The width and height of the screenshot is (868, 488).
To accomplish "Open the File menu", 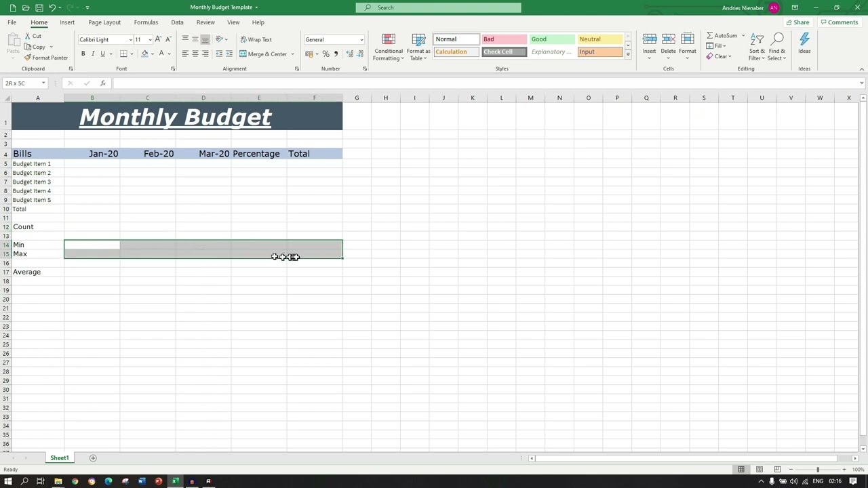I will [11, 22].
